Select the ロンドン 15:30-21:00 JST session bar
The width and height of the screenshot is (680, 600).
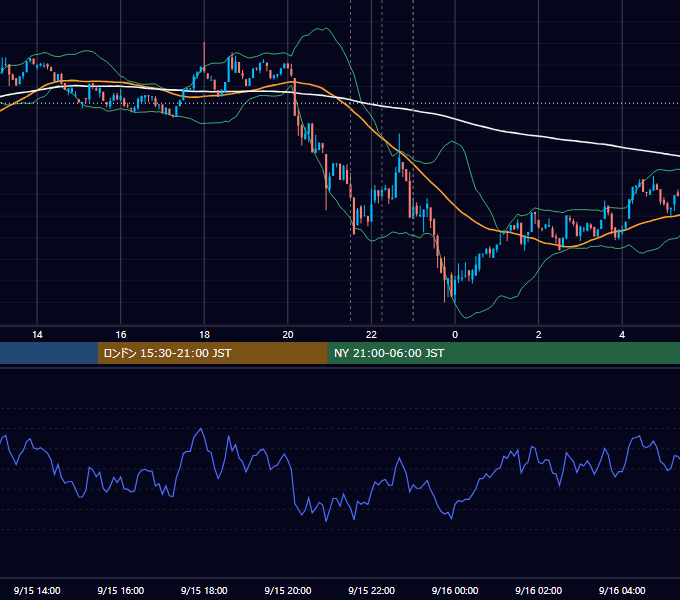(x=212, y=353)
